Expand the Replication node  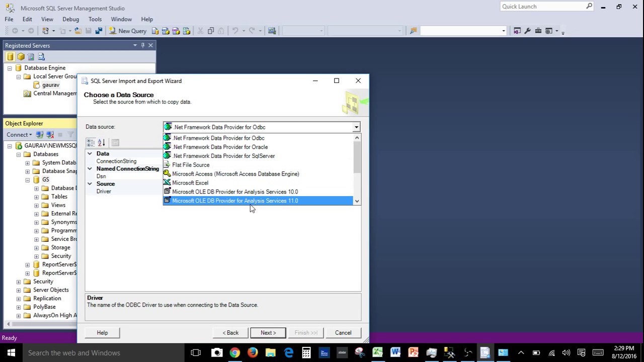(x=19, y=299)
